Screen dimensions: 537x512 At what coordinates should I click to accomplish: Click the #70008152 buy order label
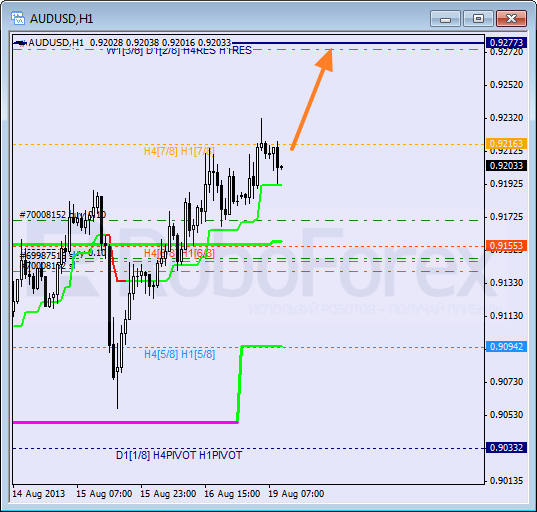click(x=63, y=215)
